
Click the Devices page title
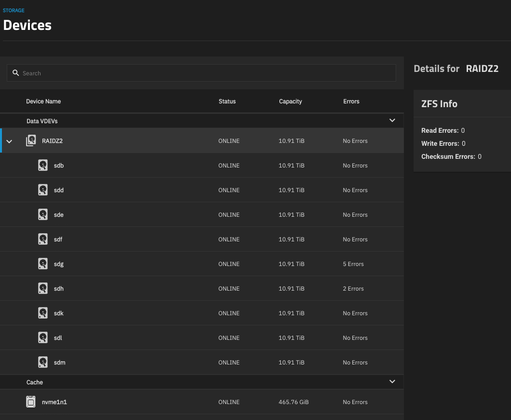click(x=28, y=25)
